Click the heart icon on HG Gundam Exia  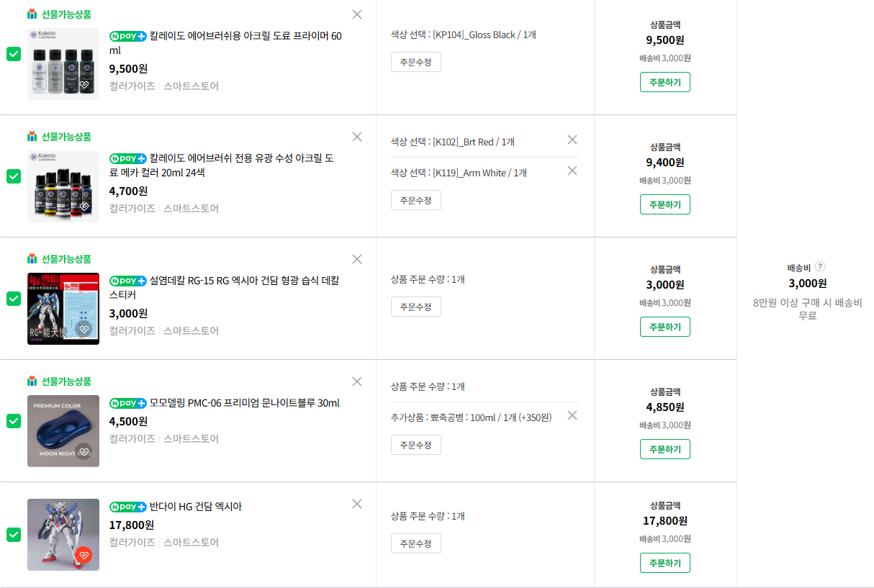[x=84, y=555]
